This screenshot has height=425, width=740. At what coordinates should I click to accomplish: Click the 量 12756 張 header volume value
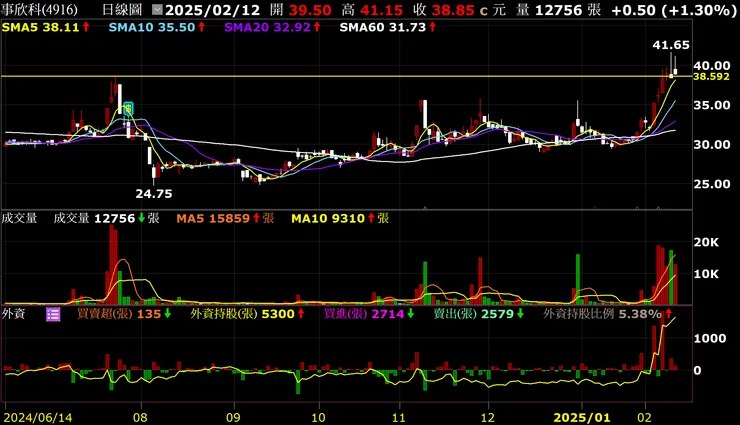pyautogui.click(x=558, y=10)
